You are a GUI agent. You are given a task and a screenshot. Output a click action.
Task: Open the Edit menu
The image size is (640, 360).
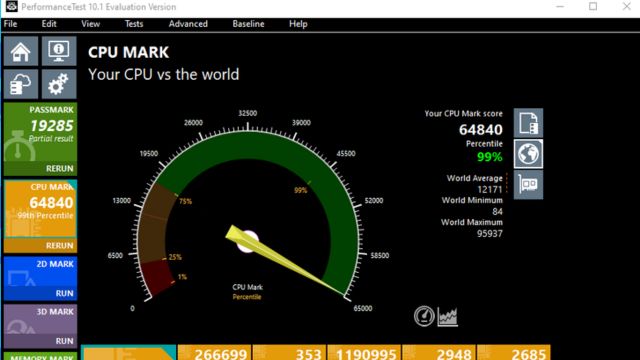[x=49, y=24]
